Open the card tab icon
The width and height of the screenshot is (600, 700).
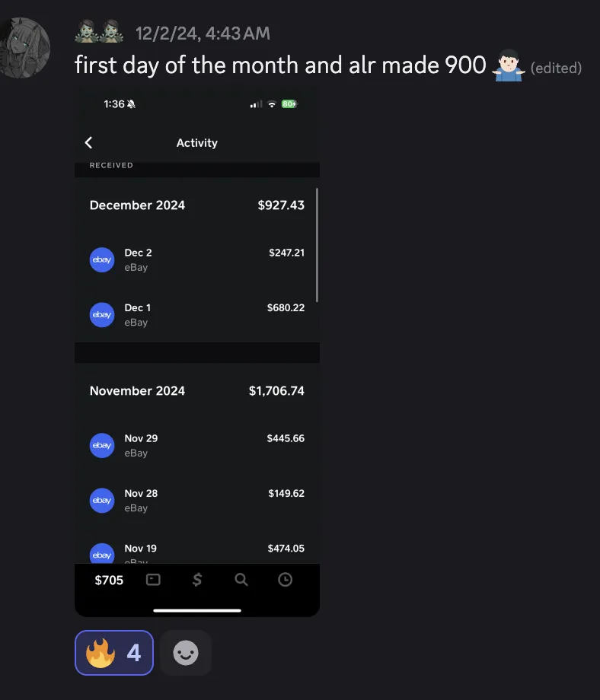[153, 580]
